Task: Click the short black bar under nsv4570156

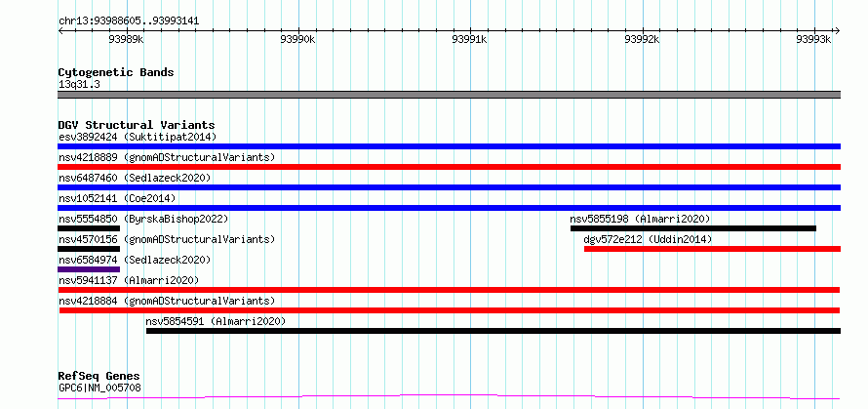Action: pos(89,249)
